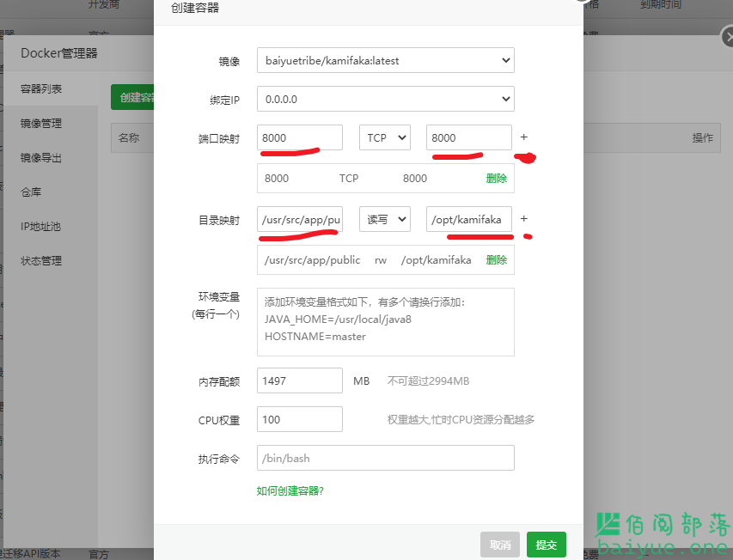Open the 镜像管理 tab
The image size is (733, 560).
tap(41, 124)
